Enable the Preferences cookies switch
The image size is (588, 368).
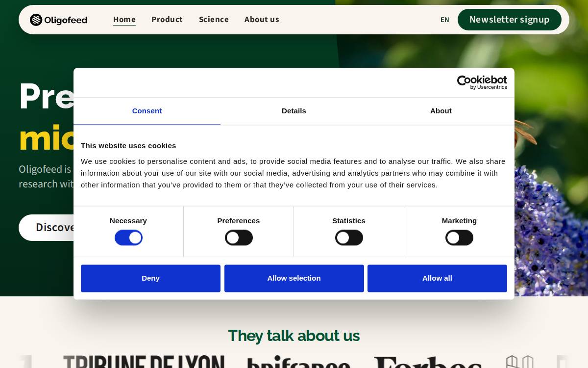tap(239, 237)
